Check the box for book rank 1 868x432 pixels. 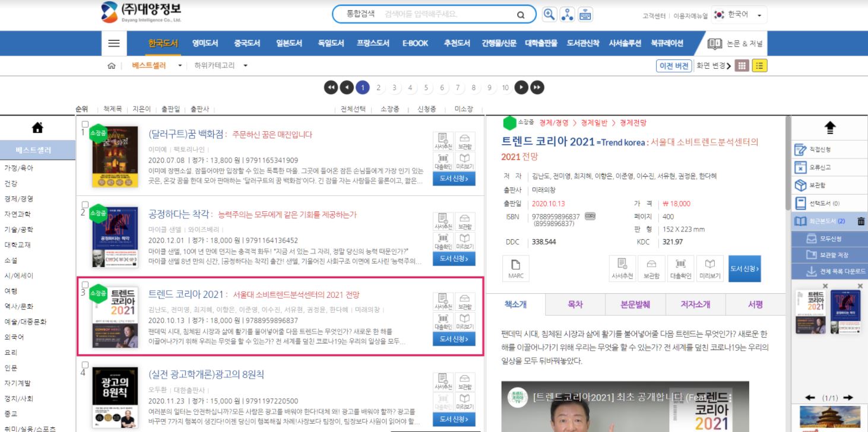point(85,125)
